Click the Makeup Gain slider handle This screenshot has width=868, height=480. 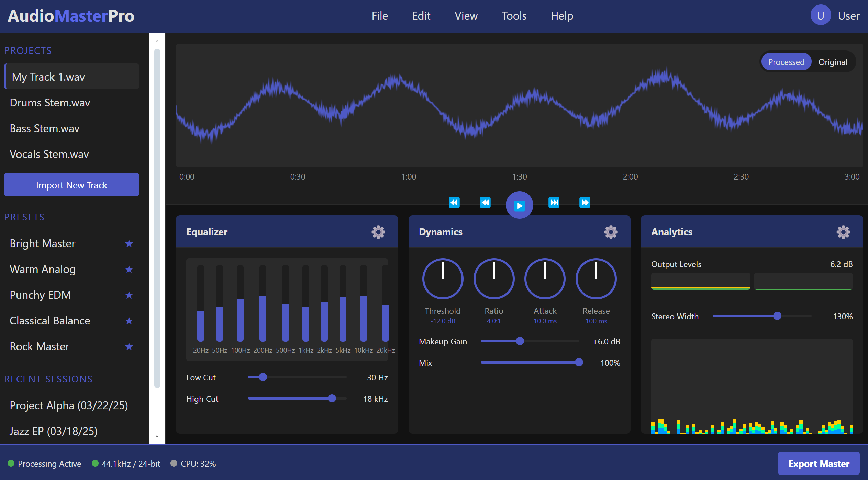520,341
